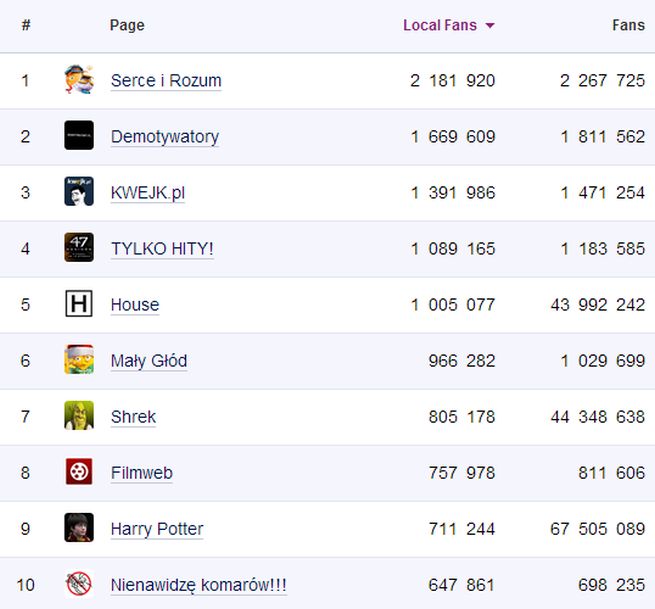Click the Local Fans sort arrow
This screenshot has height=609, width=655.
pyautogui.click(x=490, y=26)
